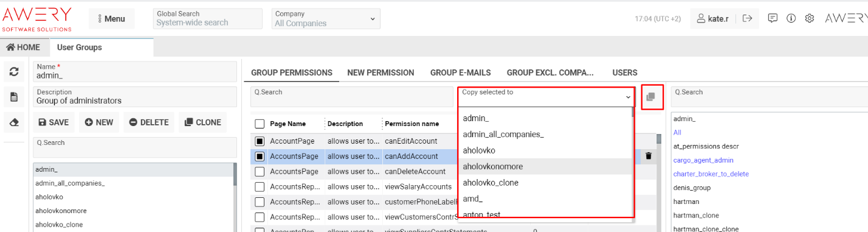868x232 pixels.
Task: Open the settings gear icon in header
Action: coord(810,18)
